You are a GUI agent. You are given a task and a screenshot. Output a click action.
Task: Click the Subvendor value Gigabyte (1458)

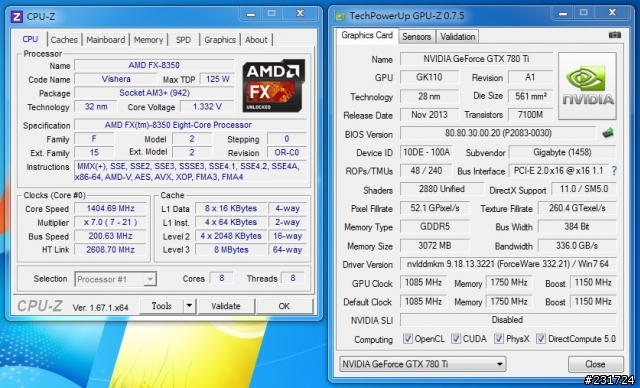click(x=562, y=152)
